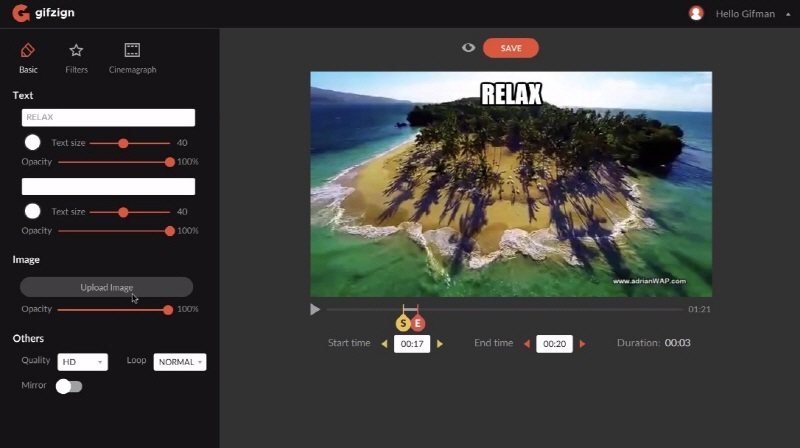Open the Basic editing tab
The height and width of the screenshot is (448, 800).
coord(28,59)
